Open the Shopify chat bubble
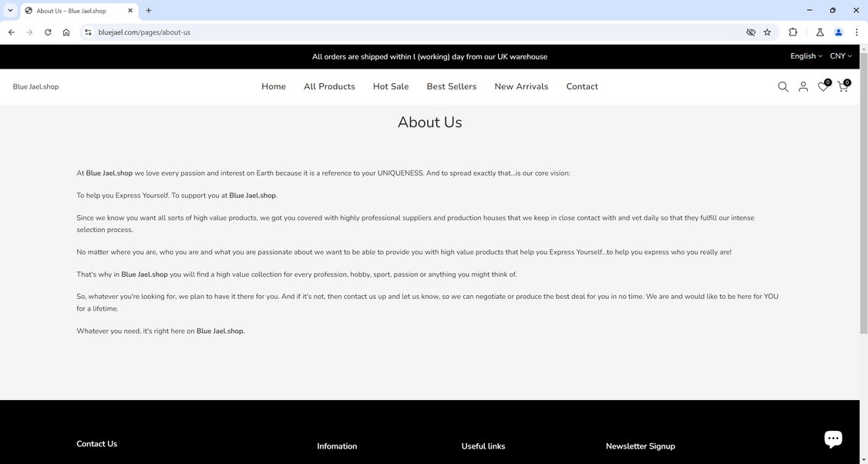 (833, 439)
